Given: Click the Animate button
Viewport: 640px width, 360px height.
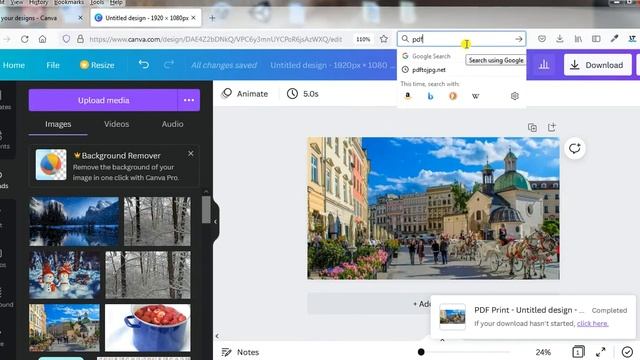Looking at the screenshot, I should [x=244, y=94].
